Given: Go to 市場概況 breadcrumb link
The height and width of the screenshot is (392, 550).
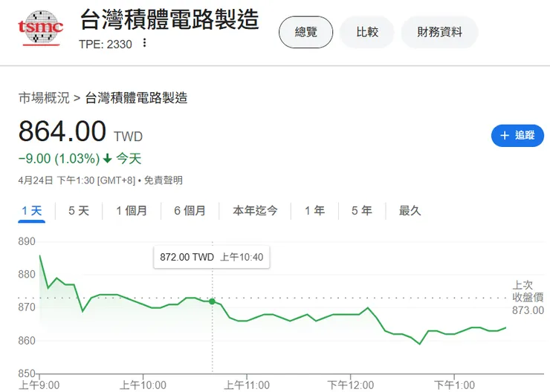Looking at the screenshot, I should click(44, 98).
